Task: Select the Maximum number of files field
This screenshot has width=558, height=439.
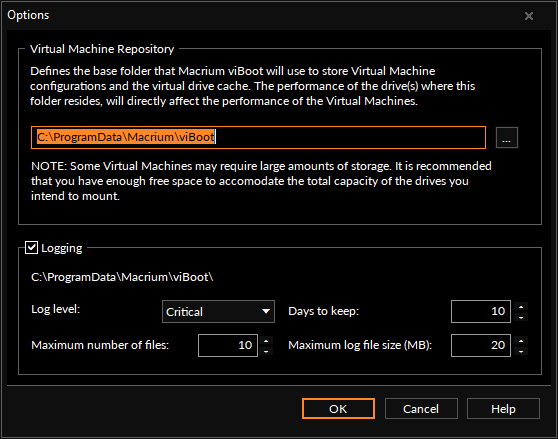Action: (228, 345)
